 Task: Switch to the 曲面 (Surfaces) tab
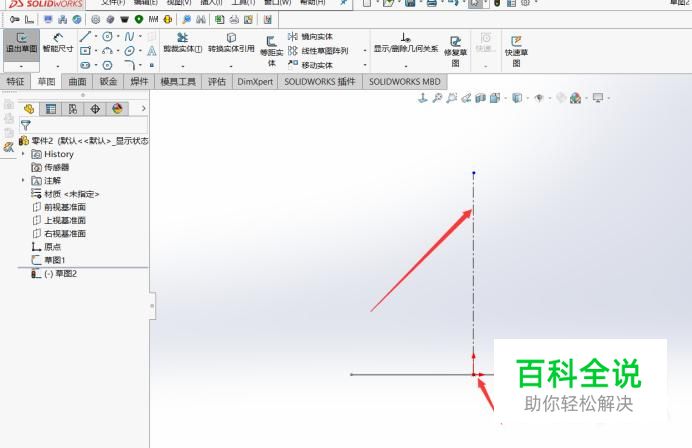click(77, 82)
